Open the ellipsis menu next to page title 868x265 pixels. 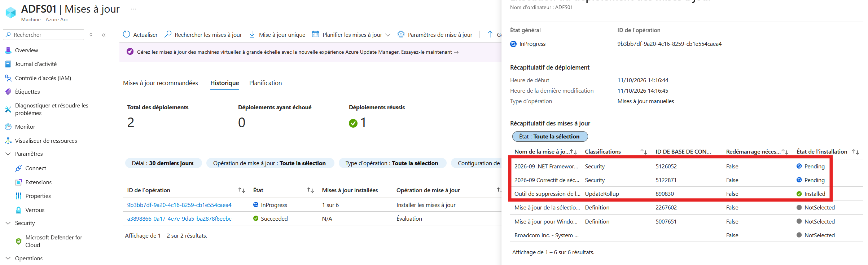pos(133,9)
